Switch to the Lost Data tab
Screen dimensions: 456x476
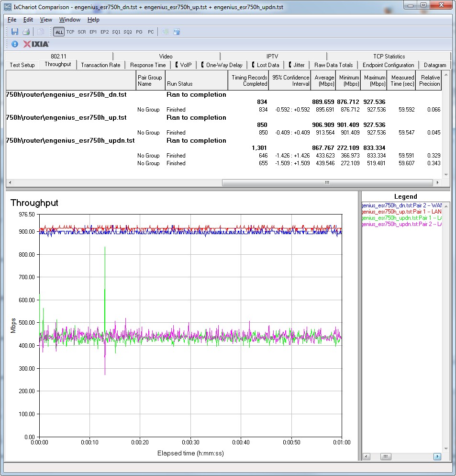pos(266,65)
